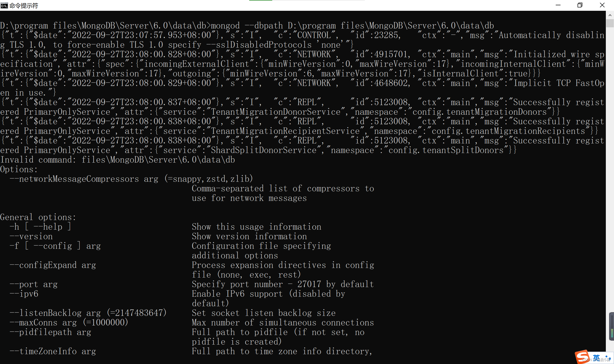Open the 命令提示符 title bar system icon

pyautogui.click(x=4, y=6)
